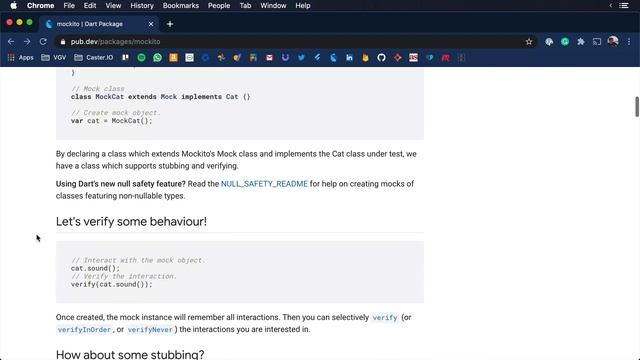640x360 pixels.
Task: Follow the NULL_SAFETY_README link
Action: (x=264, y=184)
